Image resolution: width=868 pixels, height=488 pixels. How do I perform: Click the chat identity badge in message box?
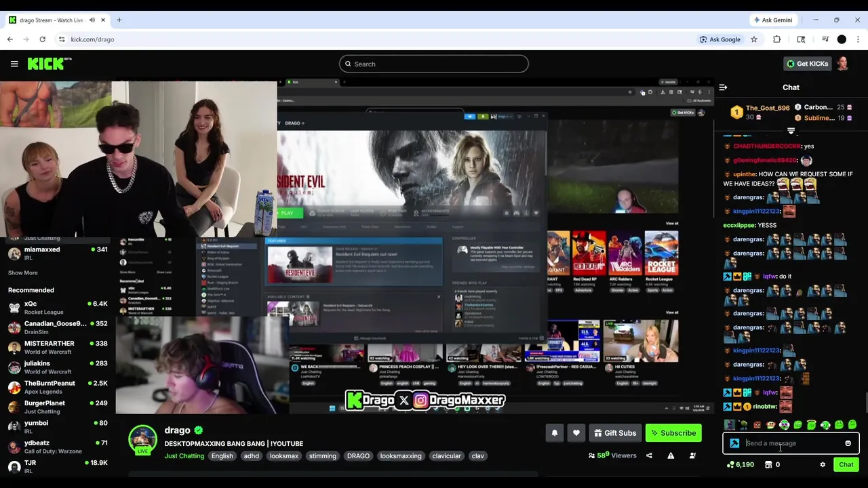coord(734,443)
